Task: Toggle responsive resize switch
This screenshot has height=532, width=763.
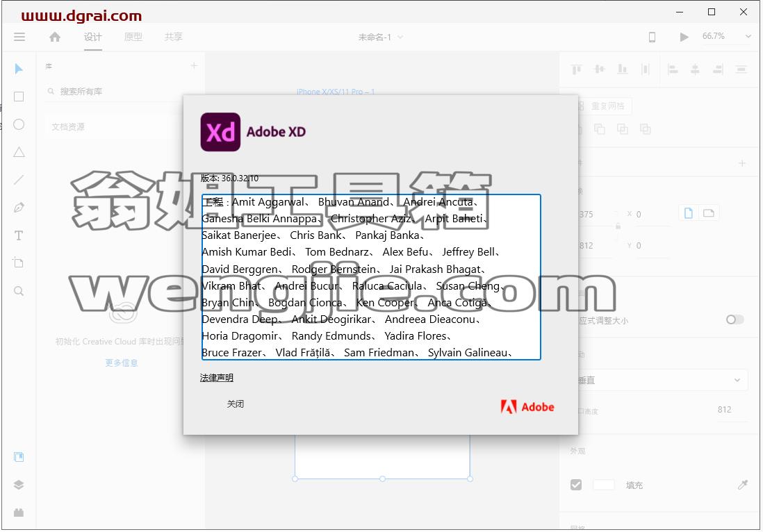Action: click(x=735, y=319)
